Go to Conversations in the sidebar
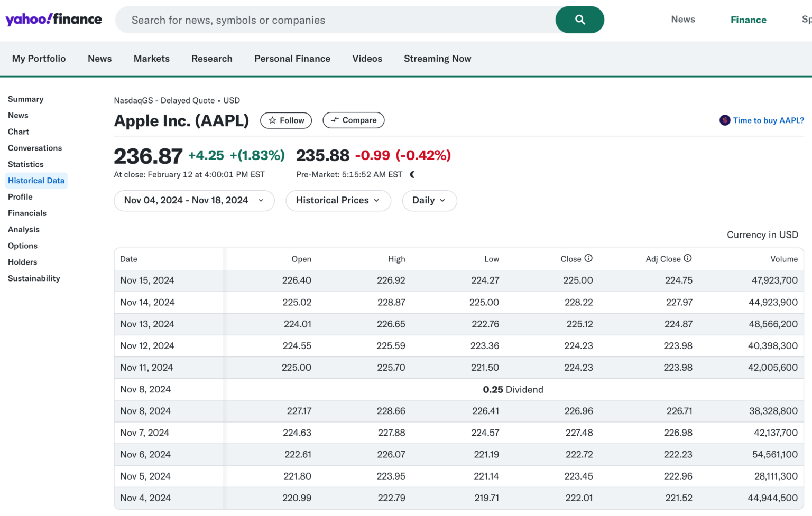Screen dimensions: 812x516 (x=35, y=148)
